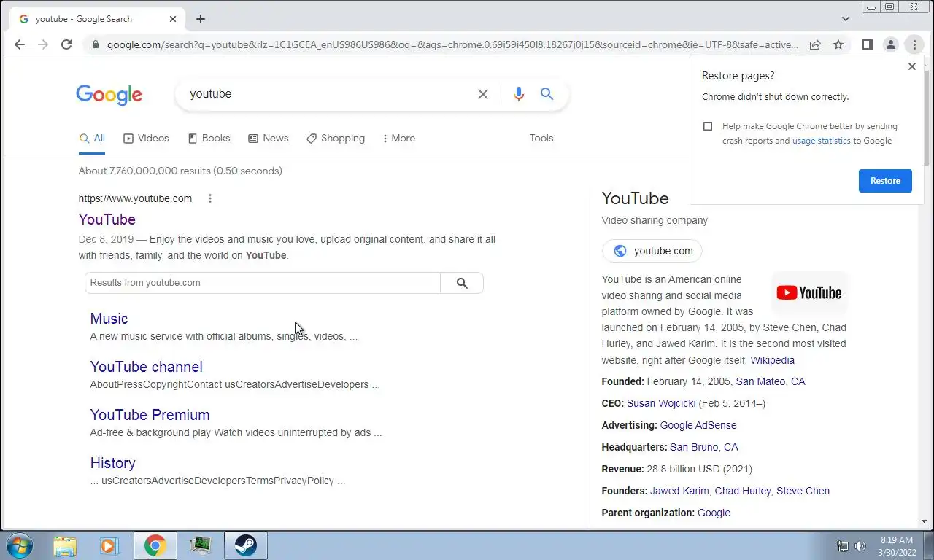Open the YouTube Premium sitelink
This screenshot has width=934, height=560.
click(150, 415)
